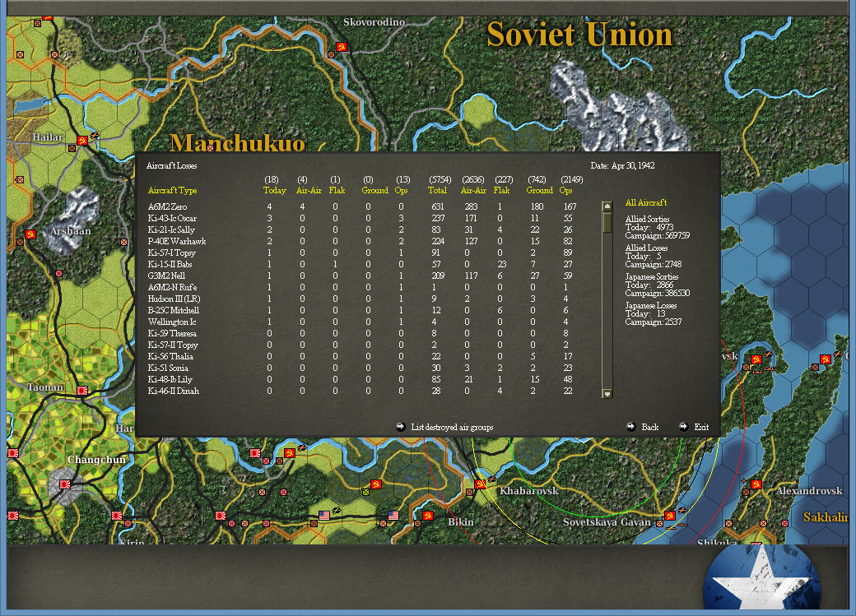This screenshot has width=856, height=616.
Task: Select the Ki-21-Ic Sally row
Action: 362,229
